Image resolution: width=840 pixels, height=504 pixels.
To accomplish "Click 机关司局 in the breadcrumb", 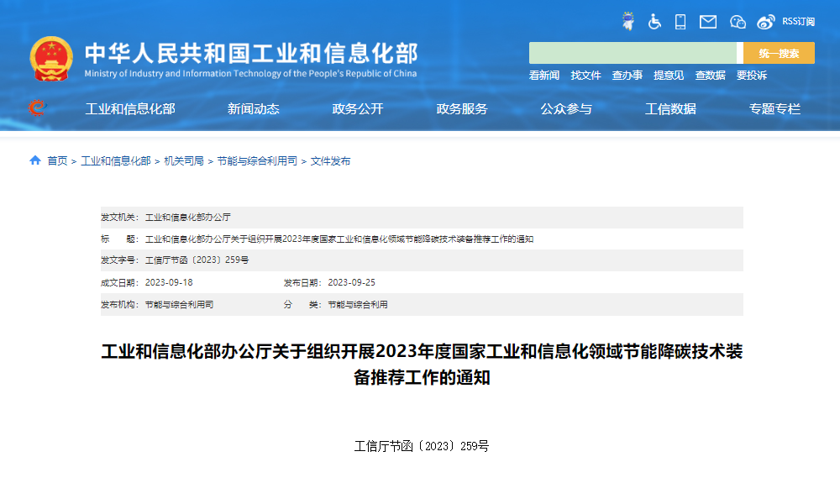I will pos(184,161).
